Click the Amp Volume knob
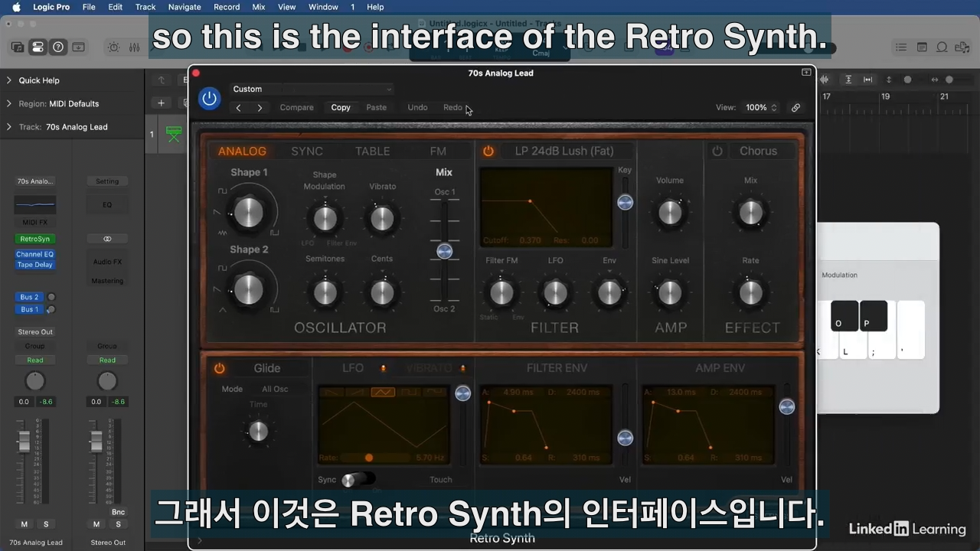 pos(670,213)
